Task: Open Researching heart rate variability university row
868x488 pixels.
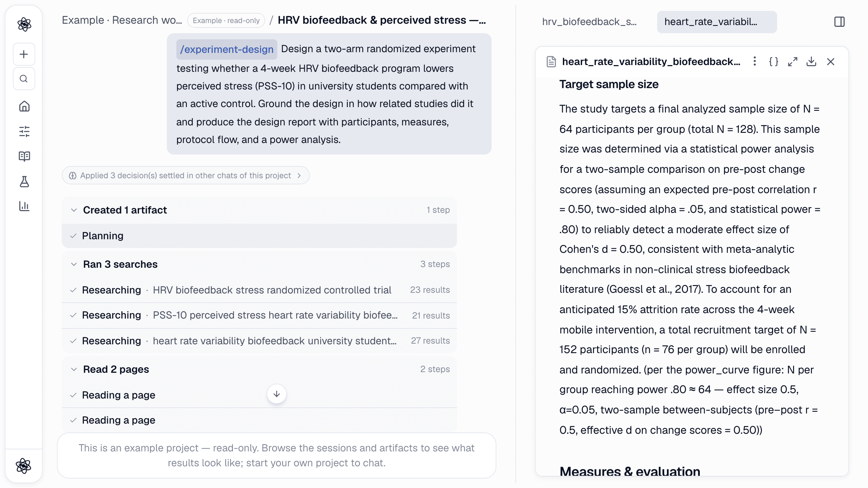Action: (x=259, y=341)
